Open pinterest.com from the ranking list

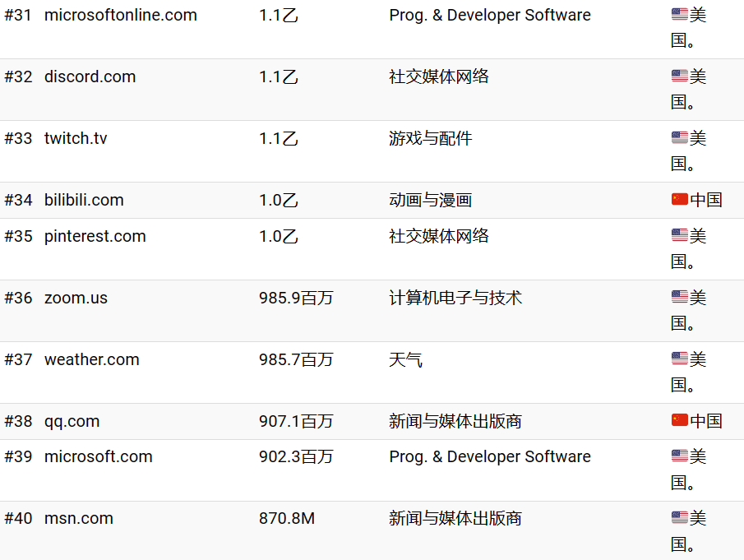95,236
